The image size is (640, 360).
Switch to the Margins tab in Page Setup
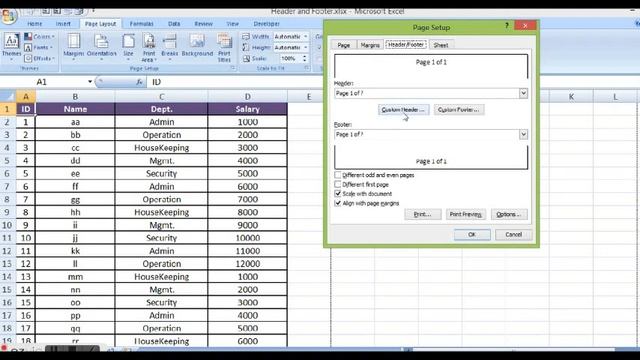370,45
